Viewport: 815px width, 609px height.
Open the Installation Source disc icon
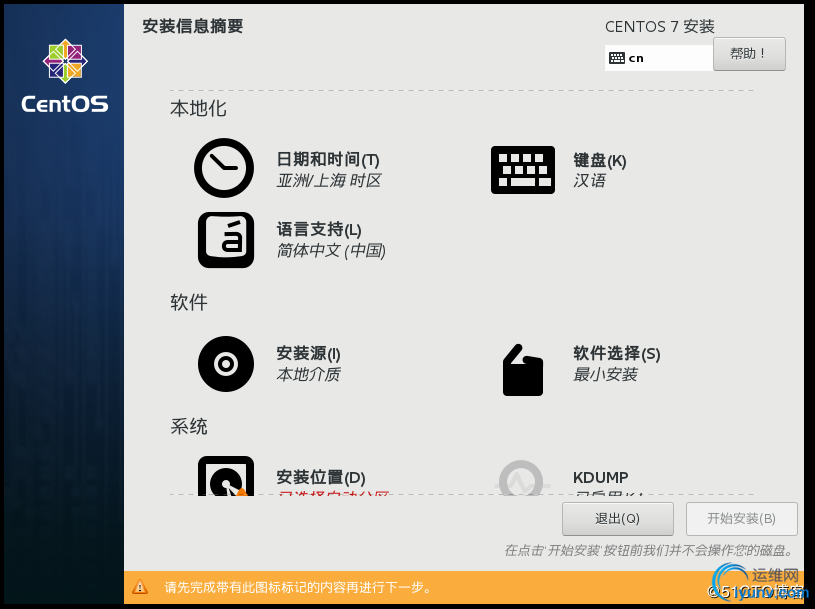pos(226,364)
